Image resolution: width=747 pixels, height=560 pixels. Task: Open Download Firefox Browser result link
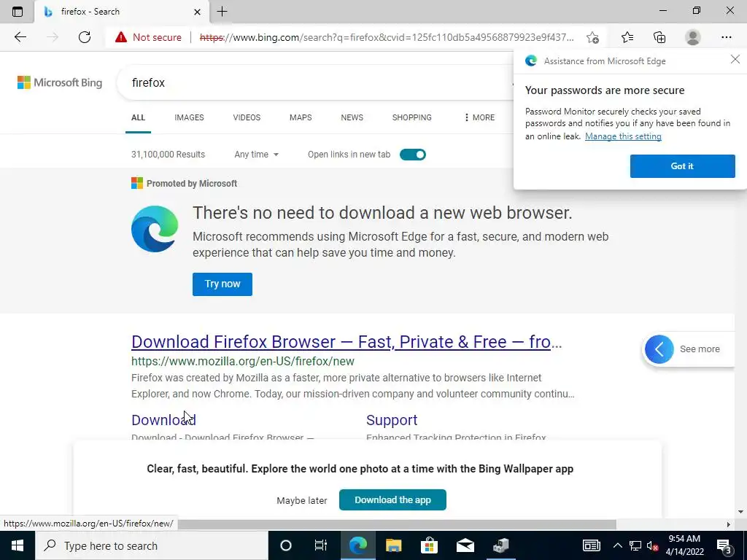tap(347, 342)
